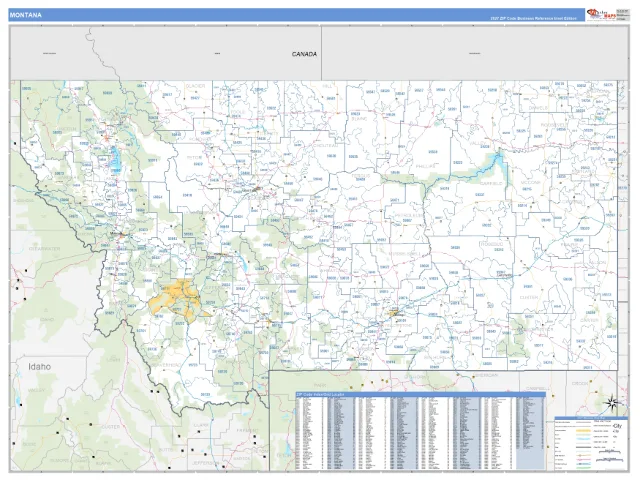Click the ROOSEVELT county label
Viewport: 640px width, 480px height.
tap(553, 125)
